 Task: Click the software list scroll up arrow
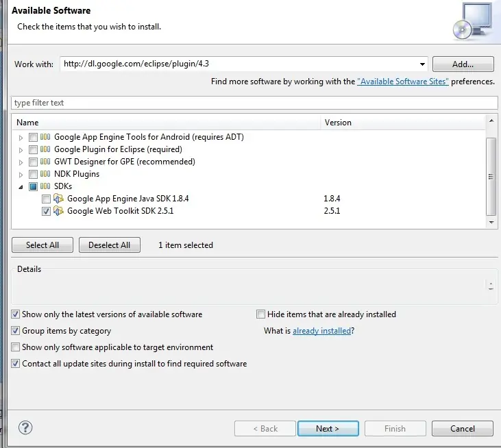pyautogui.click(x=491, y=121)
